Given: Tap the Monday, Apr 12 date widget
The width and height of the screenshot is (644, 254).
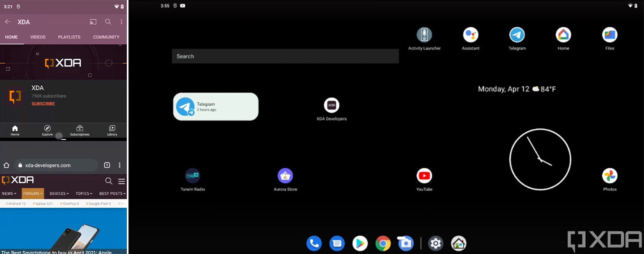Looking at the screenshot, I should point(503,89).
